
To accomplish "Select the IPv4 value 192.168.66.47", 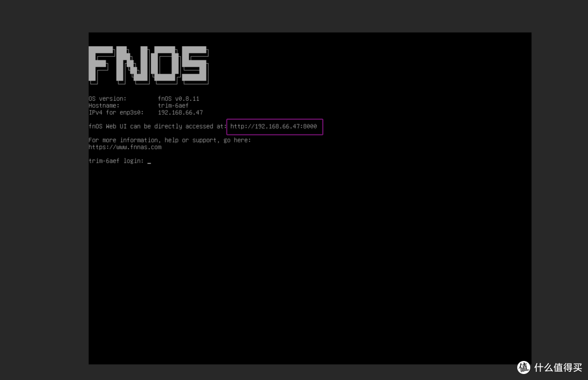I will point(180,113).
